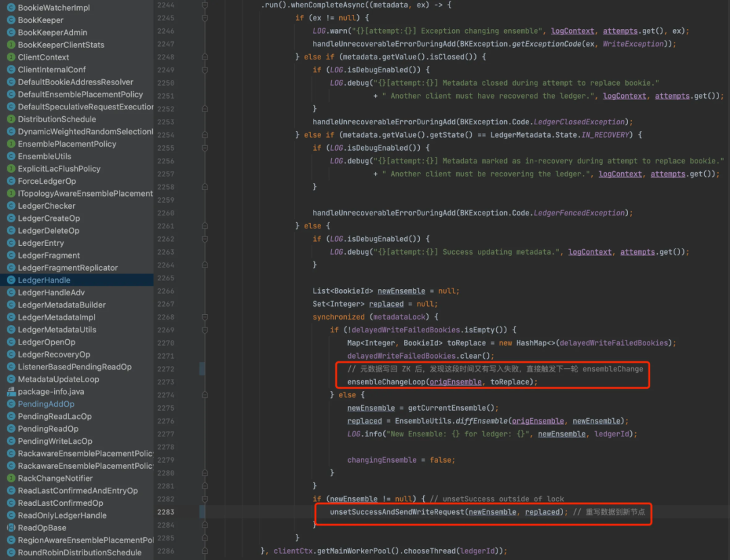Open LedgerDeleteOp file
Viewport: 730px width, 560px height.
49,231
